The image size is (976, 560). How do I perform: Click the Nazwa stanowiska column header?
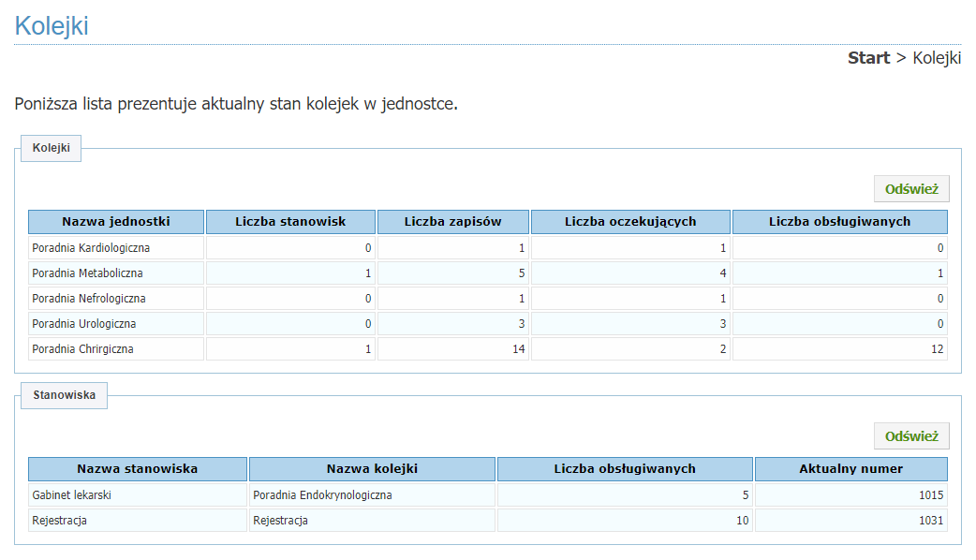click(138, 469)
